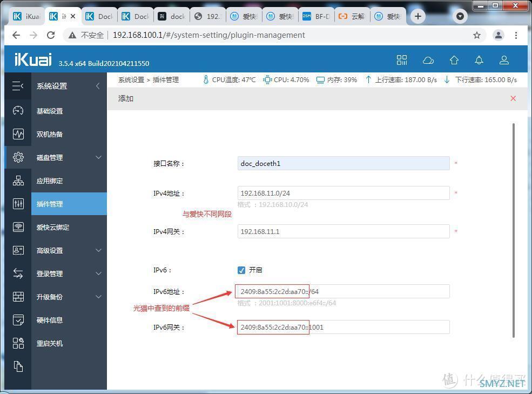Click the authentication user-card sidebar icon
Viewport: 532px width, 394px height.
coord(18,250)
